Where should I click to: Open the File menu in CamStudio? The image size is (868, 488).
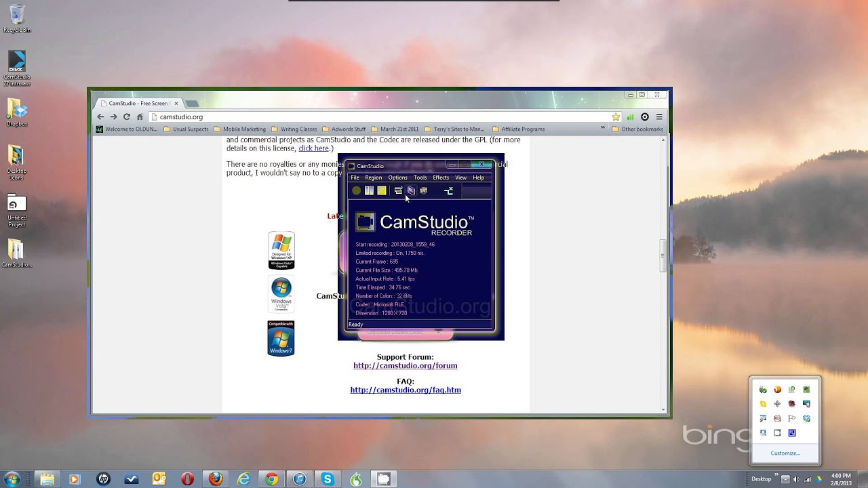pyautogui.click(x=355, y=178)
